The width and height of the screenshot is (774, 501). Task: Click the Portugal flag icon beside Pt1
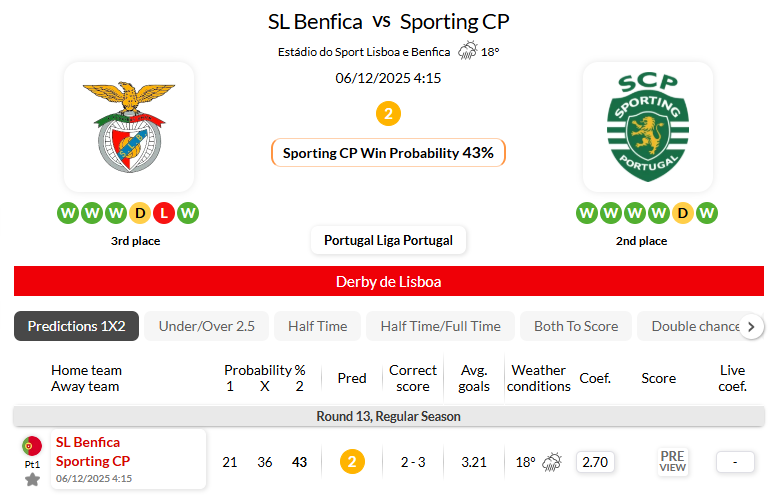click(32, 446)
